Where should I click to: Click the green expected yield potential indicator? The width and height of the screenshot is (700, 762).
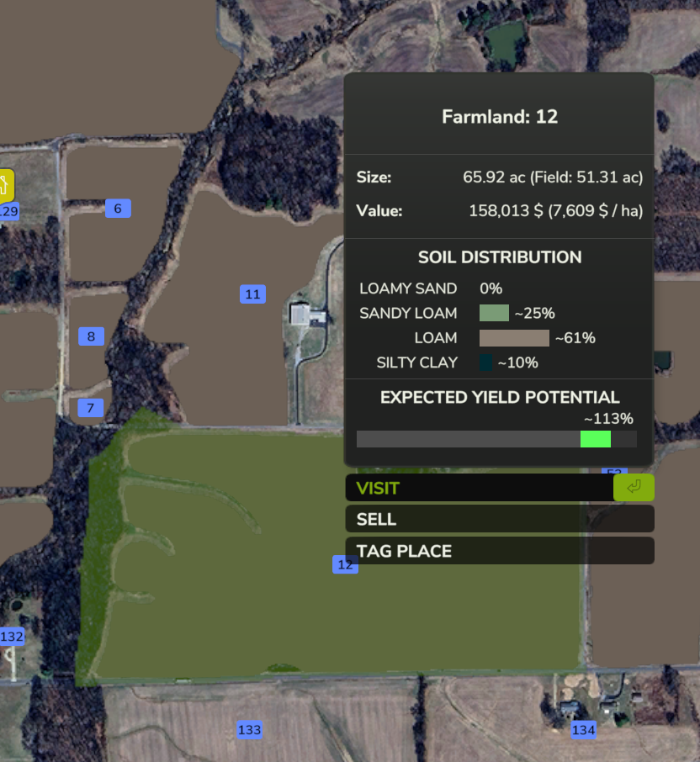coord(595,438)
